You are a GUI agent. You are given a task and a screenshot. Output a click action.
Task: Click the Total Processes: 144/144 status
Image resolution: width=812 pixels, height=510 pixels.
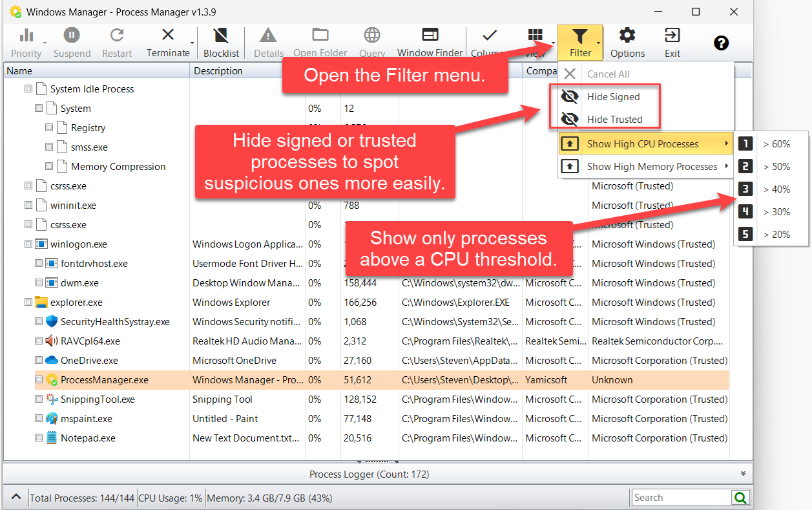pyautogui.click(x=83, y=498)
